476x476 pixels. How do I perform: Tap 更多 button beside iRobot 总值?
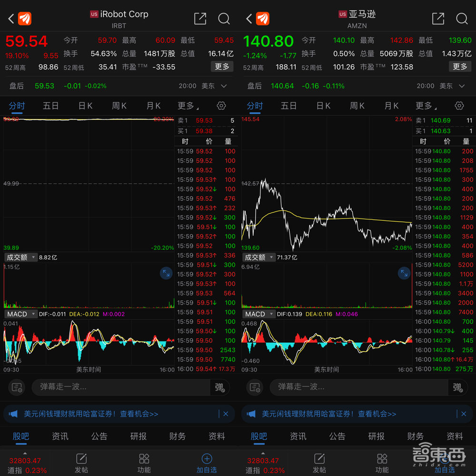coord(222,67)
